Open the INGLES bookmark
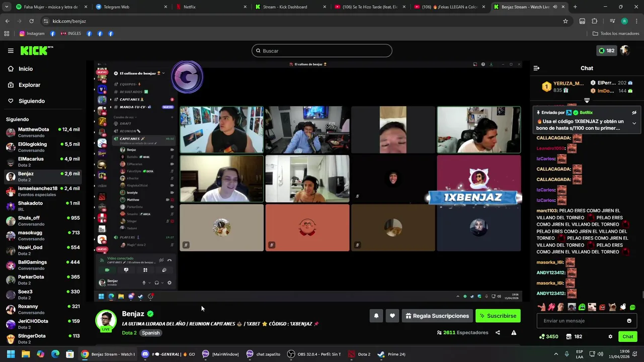This screenshot has width=644, height=362. pos(71,34)
